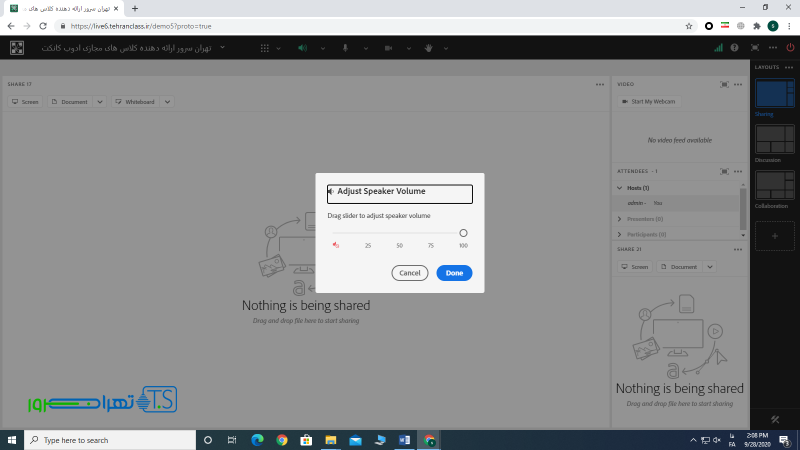800x450 pixels.
Task: Collapse the Hosts group in Attendees
Action: point(620,188)
